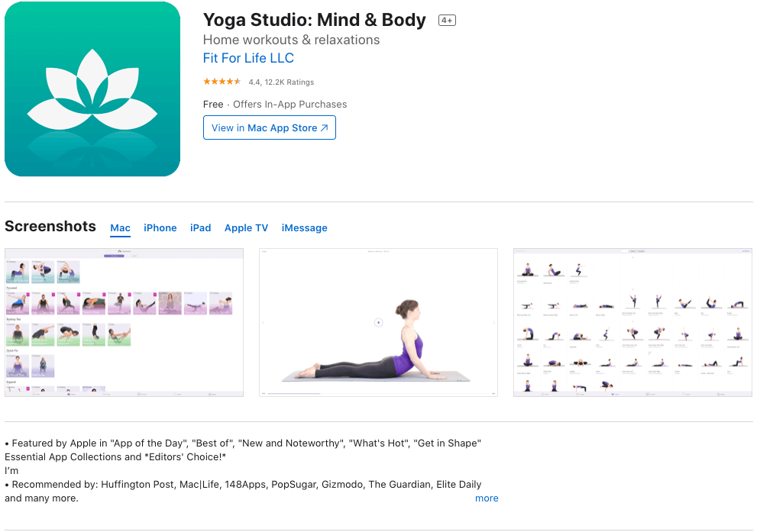Open the Apple TV screenshots tab

pos(246,227)
